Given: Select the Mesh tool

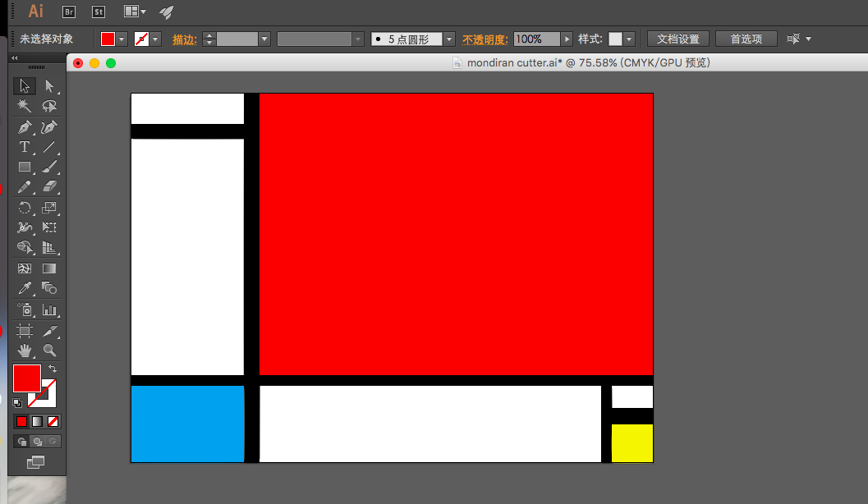Looking at the screenshot, I should [x=25, y=268].
